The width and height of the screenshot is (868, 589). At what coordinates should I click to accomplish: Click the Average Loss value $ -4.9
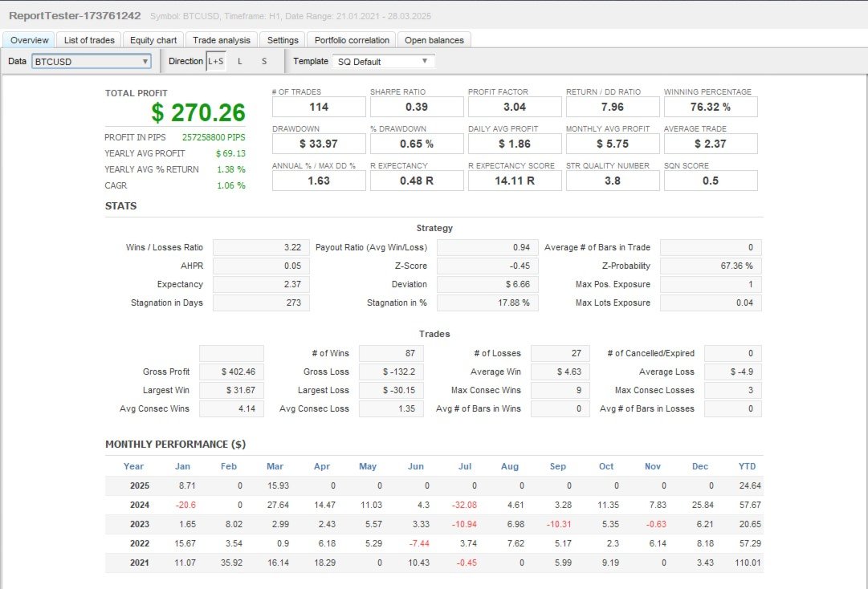[x=733, y=372]
